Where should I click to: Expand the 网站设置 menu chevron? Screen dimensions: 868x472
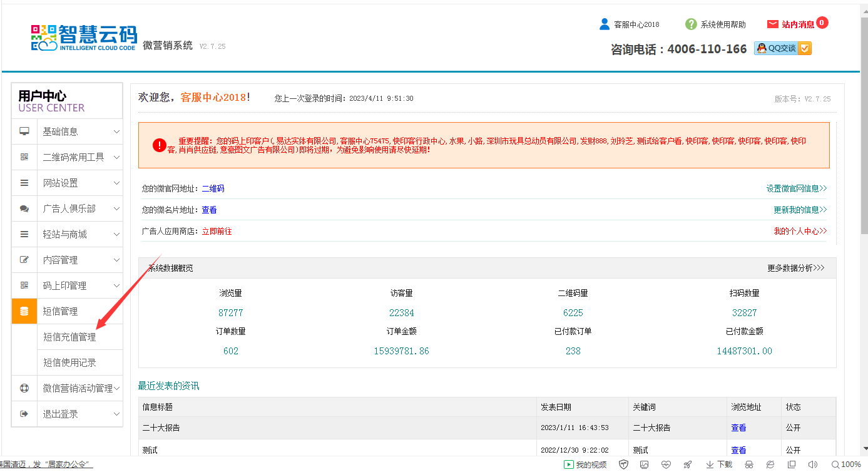(116, 183)
